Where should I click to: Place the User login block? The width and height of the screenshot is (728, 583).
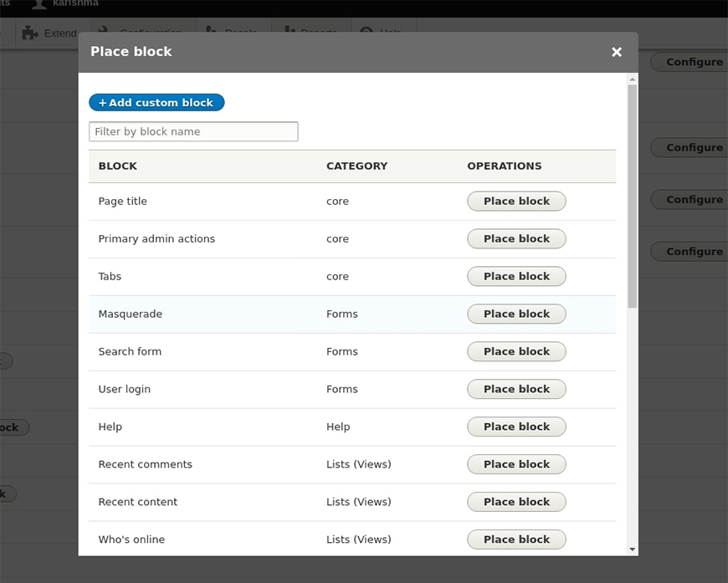coord(516,390)
